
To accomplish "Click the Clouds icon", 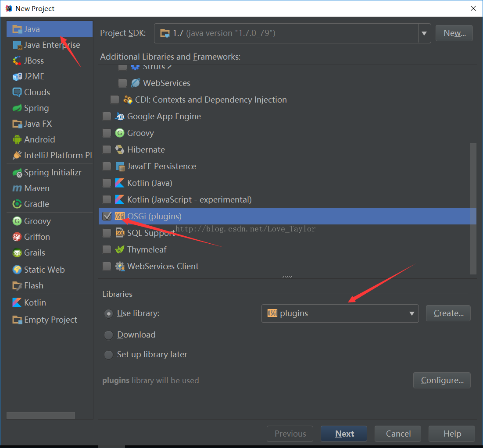I will click(17, 92).
